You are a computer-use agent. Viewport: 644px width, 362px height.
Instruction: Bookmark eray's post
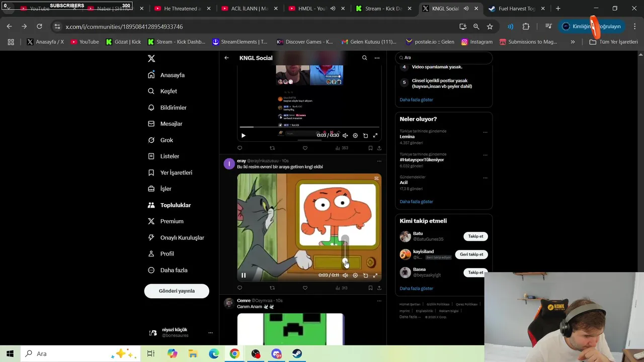click(x=370, y=288)
